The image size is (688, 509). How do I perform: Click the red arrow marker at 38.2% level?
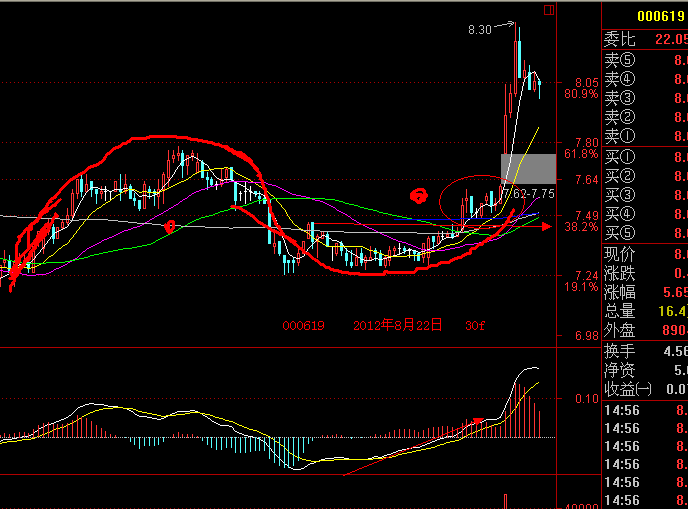(545, 227)
